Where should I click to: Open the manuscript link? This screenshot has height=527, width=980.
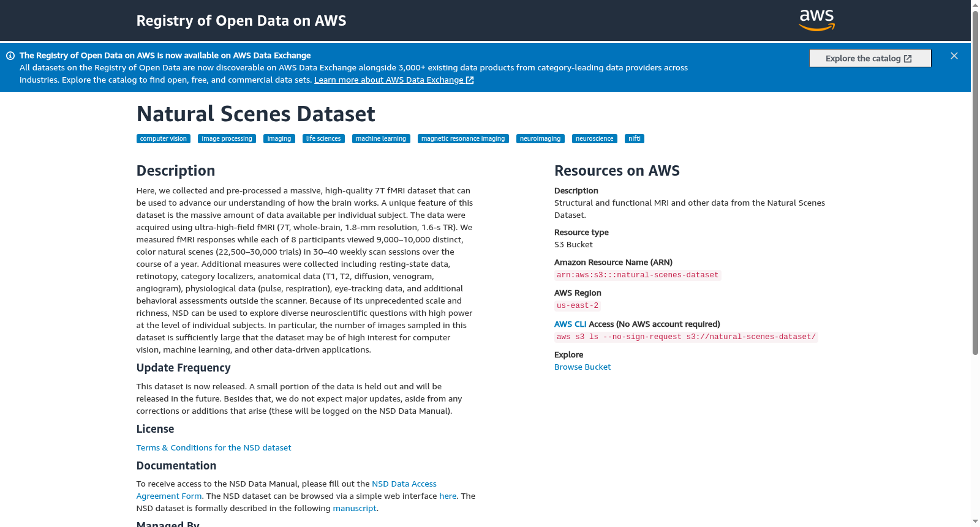tap(355, 508)
